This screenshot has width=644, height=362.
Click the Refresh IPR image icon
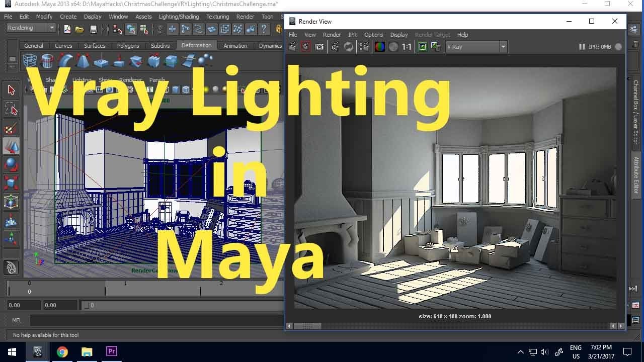[x=349, y=47]
